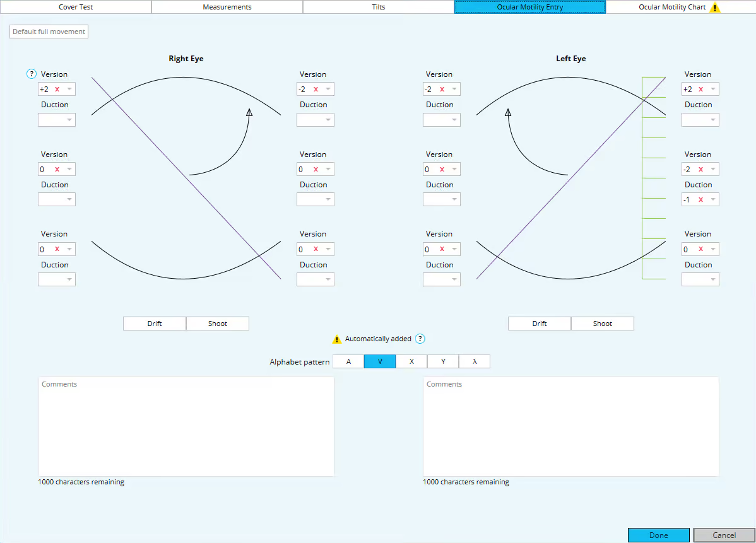Click the help icon next to Automatically added
The width and height of the screenshot is (756, 543).
tap(420, 339)
